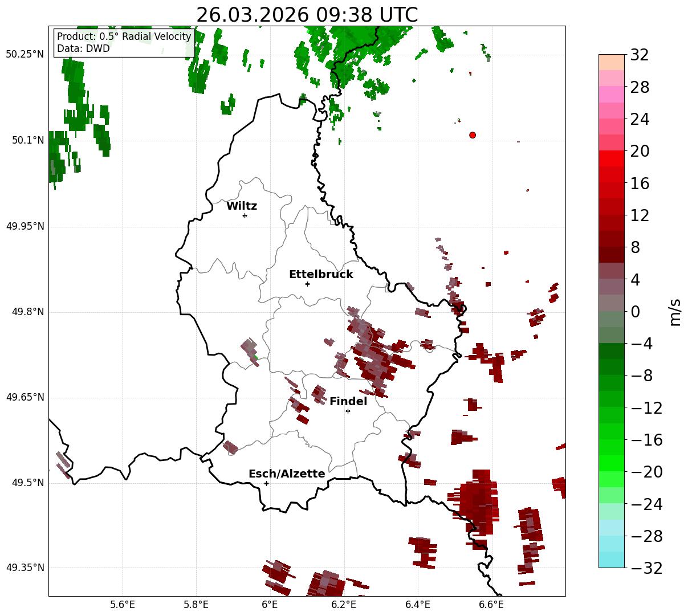The width and height of the screenshot is (688, 616).
Task: Click the 49.5°N latitude label
Action: coord(28,483)
